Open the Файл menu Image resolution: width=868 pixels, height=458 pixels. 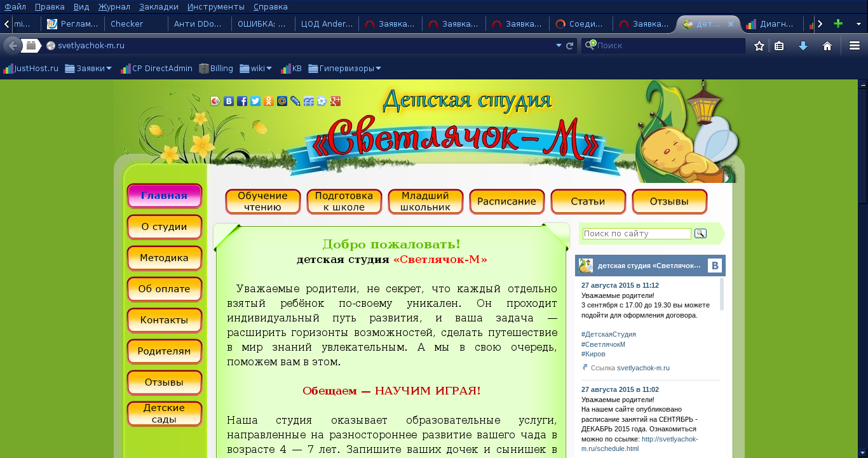15,6
